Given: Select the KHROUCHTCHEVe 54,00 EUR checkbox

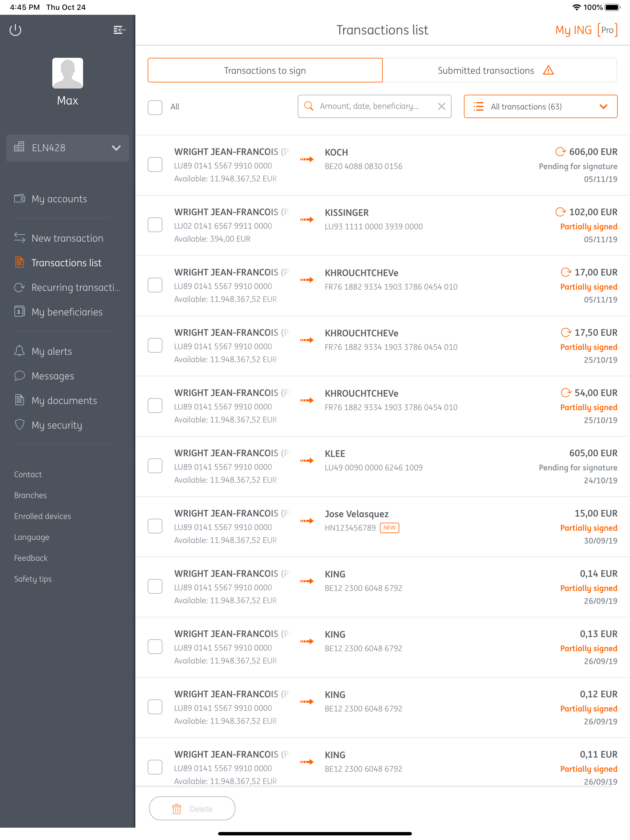Looking at the screenshot, I should (155, 406).
